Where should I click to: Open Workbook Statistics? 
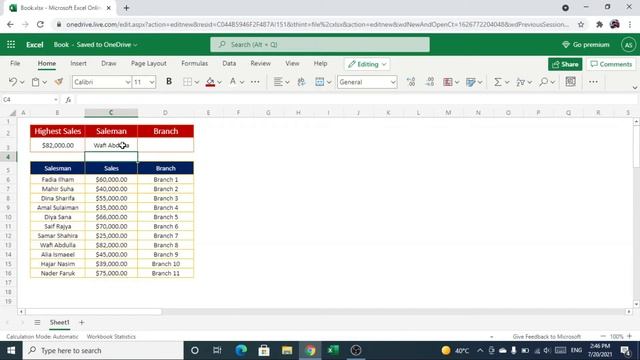pos(111,336)
